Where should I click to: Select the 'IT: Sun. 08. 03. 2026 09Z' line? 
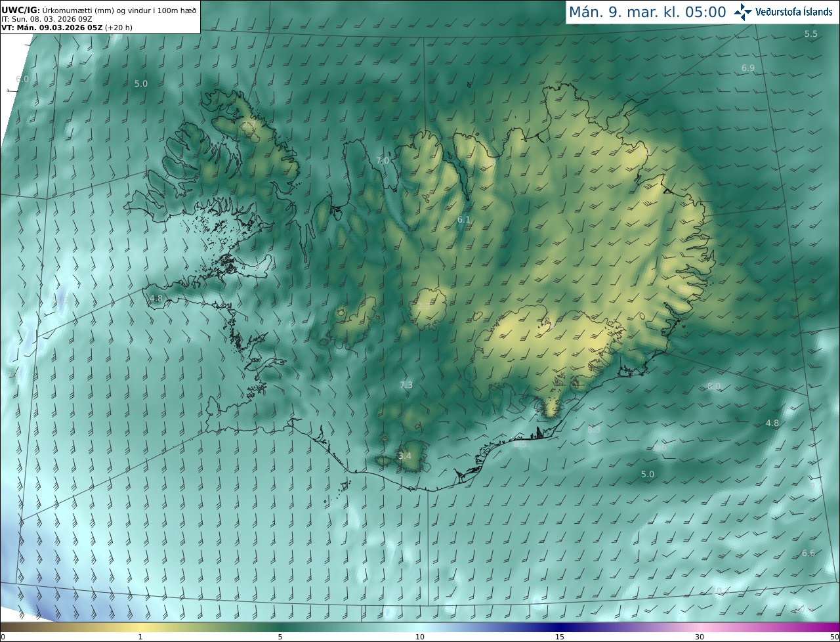click(47, 19)
